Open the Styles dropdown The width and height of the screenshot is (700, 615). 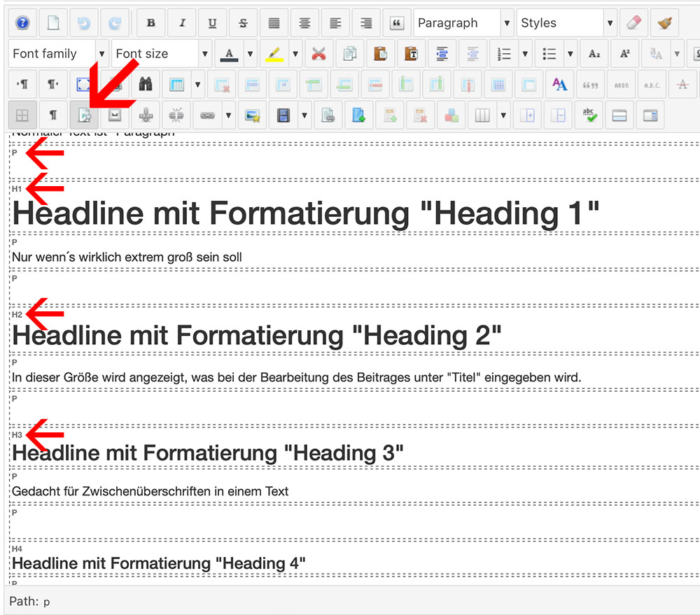[x=567, y=23]
